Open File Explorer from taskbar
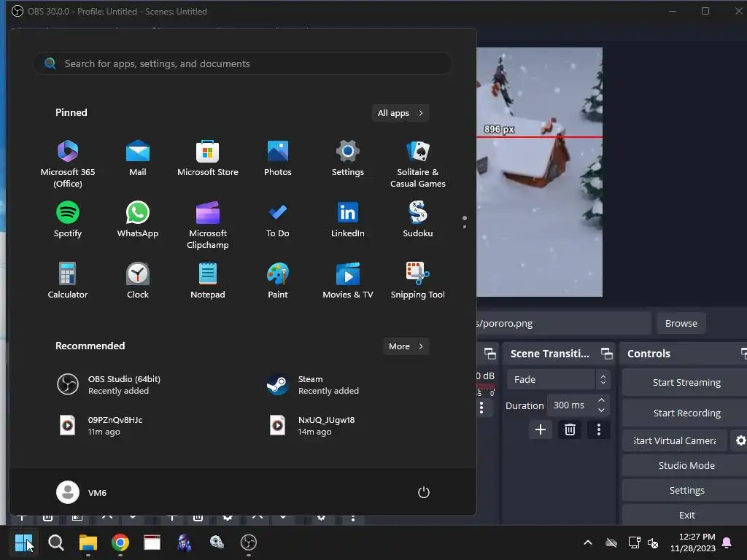Image resolution: width=747 pixels, height=560 pixels. click(88, 542)
